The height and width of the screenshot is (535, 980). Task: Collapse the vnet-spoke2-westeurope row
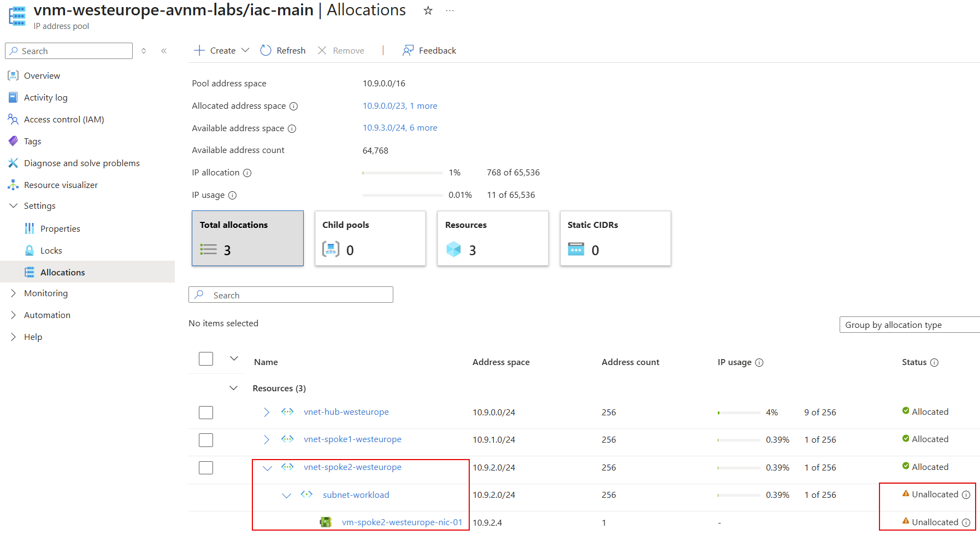point(268,468)
